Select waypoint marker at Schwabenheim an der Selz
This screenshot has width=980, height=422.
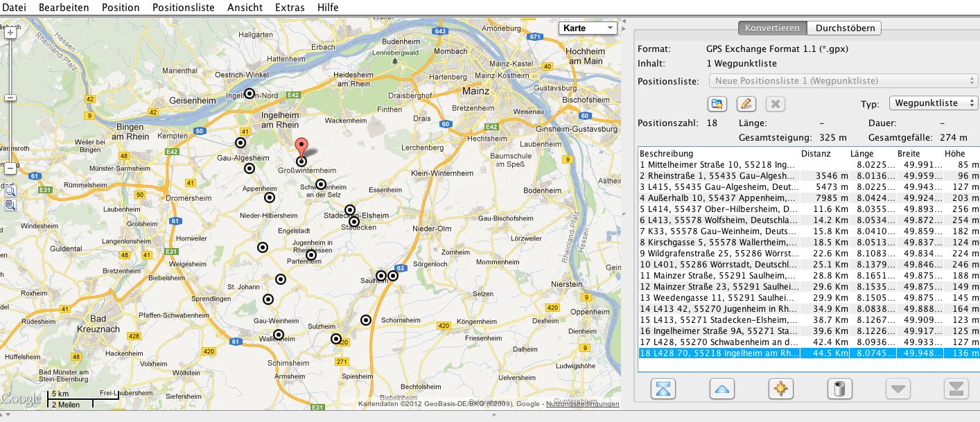point(321,184)
